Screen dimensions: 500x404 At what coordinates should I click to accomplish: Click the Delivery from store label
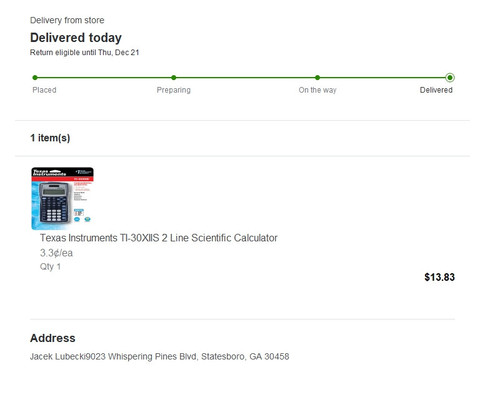click(67, 20)
